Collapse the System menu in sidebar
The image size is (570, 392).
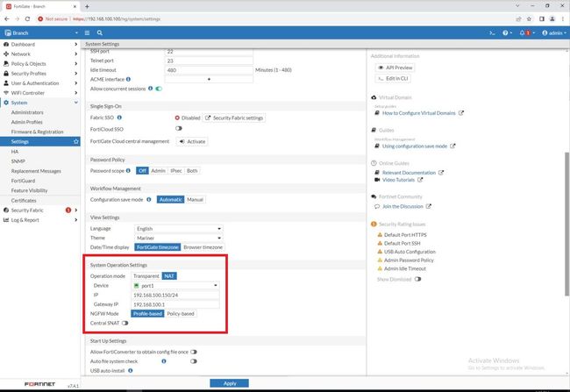point(40,103)
